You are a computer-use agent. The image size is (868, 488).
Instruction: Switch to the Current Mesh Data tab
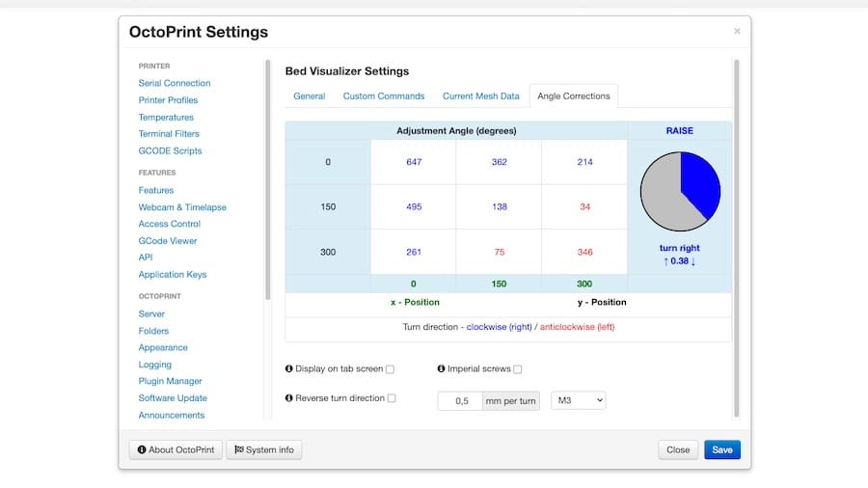(480, 96)
